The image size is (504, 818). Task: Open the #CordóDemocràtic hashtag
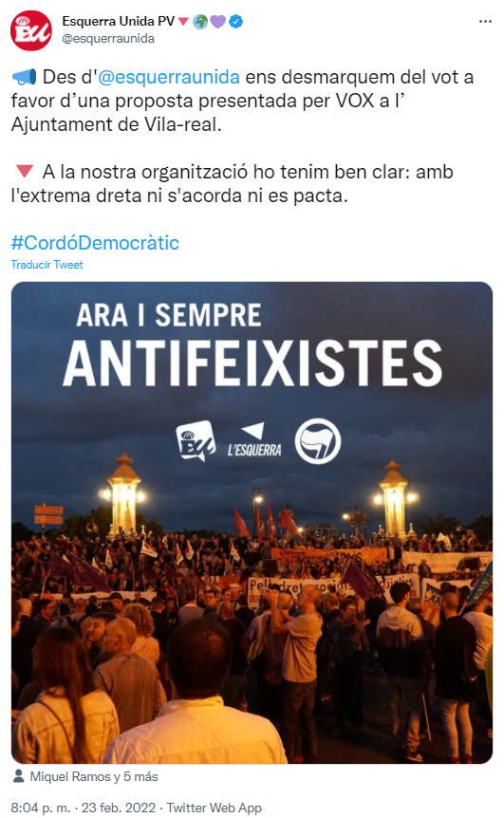click(x=95, y=243)
